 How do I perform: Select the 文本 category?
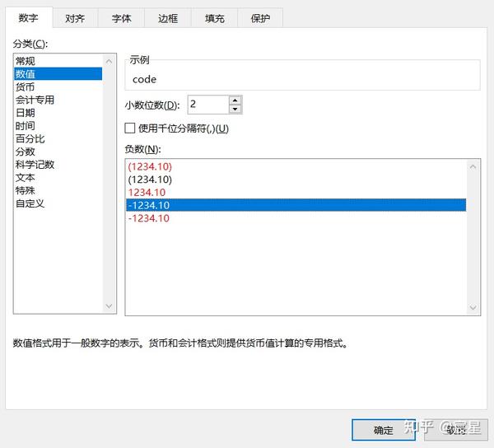click(x=58, y=177)
